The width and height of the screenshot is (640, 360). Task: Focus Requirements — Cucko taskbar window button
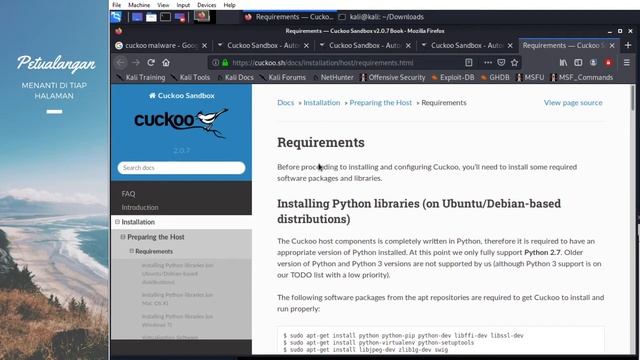[289, 17]
